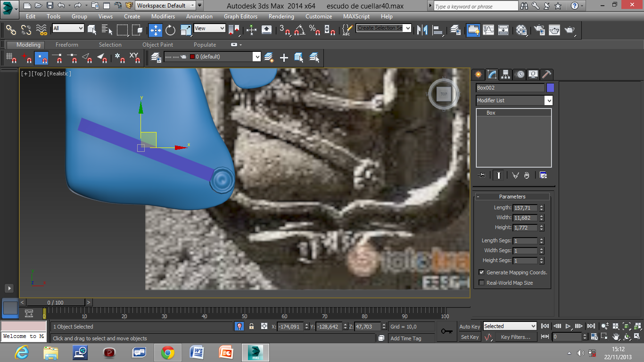Click the Auto Key button
644x362 pixels.
pos(470,327)
